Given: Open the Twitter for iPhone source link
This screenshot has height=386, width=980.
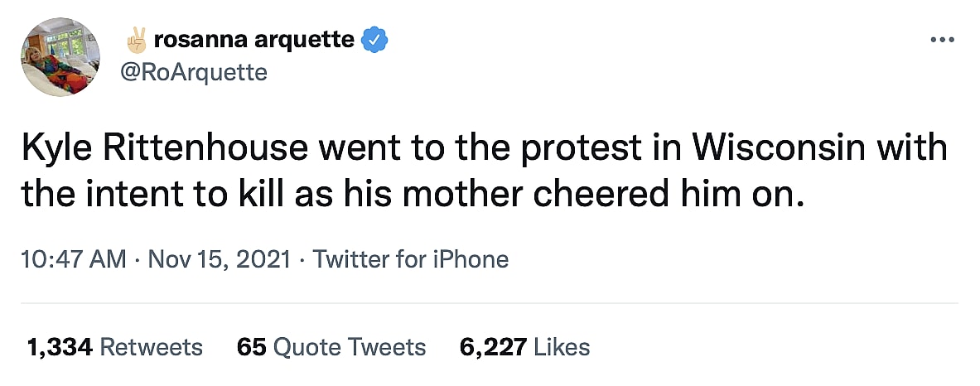Looking at the screenshot, I should (410, 259).
